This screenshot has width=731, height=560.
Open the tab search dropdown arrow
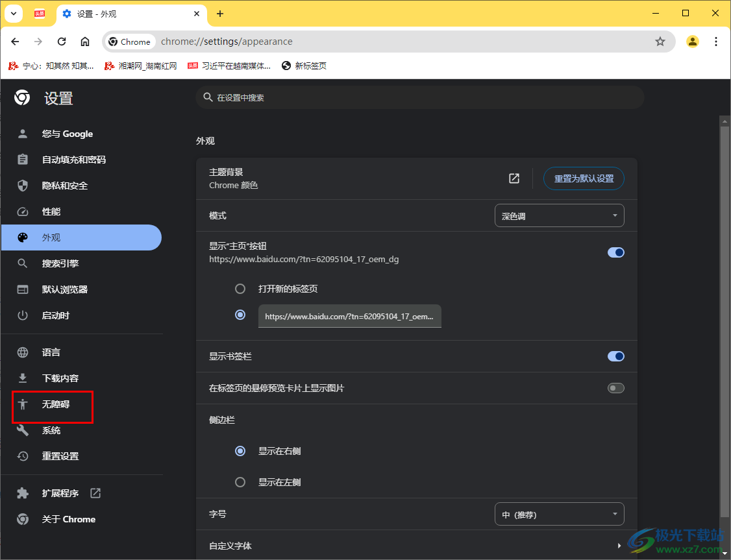pos(14,14)
